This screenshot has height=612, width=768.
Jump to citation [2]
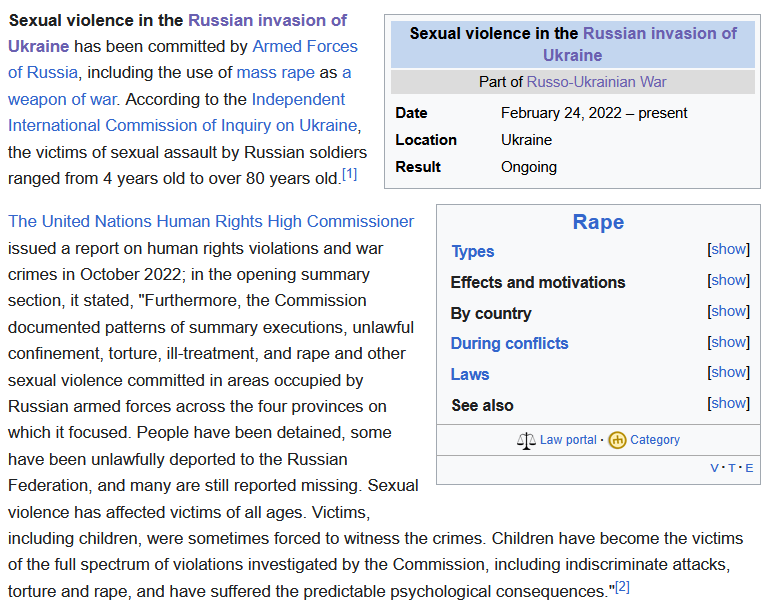coord(622,587)
